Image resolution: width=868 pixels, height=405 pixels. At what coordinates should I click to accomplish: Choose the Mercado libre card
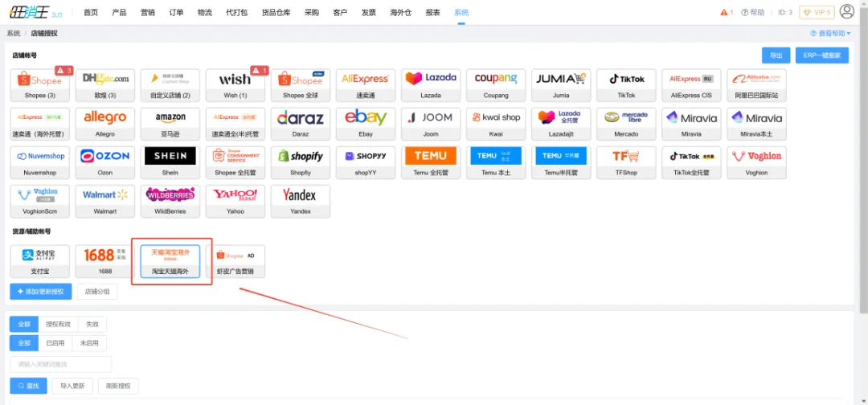pos(627,124)
